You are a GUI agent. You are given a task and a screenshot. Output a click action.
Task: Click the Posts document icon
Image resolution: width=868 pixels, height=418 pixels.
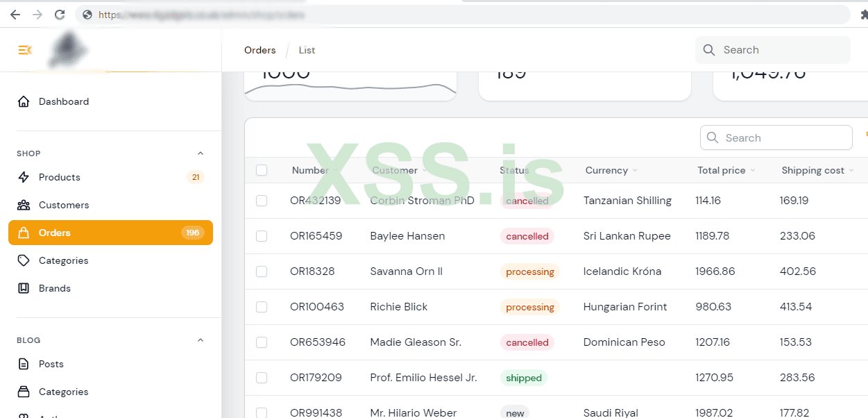[x=24, y=364]
